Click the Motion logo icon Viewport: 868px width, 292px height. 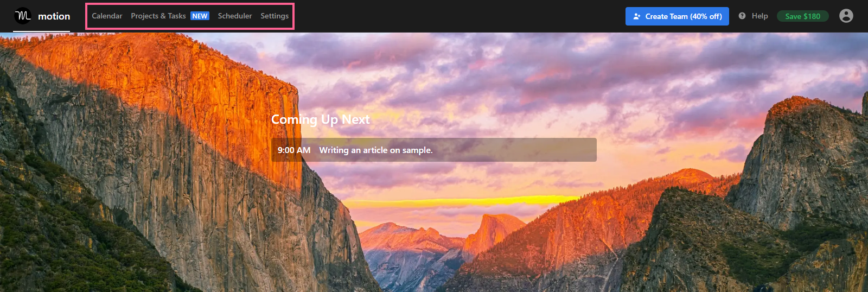click(x=23, y=16)
